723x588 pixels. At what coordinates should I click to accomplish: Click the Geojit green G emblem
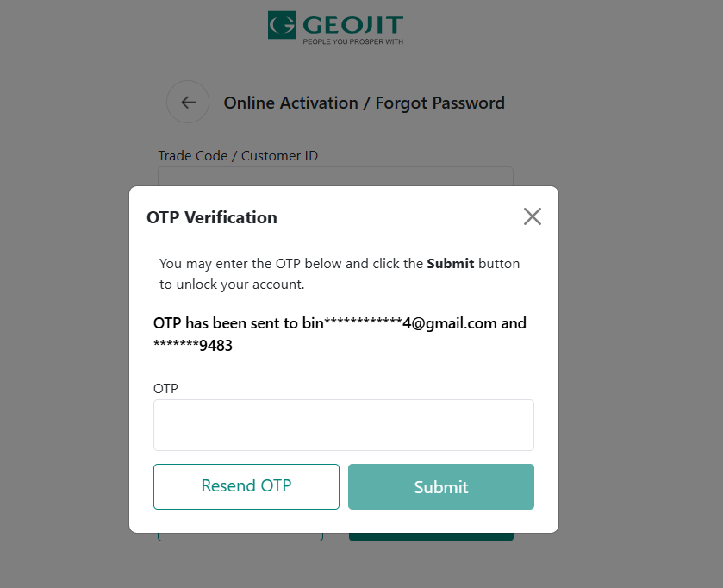click(282, 25)
